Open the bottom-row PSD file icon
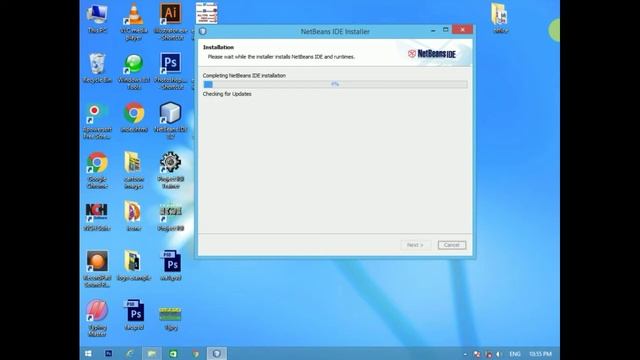This screenshot has width=640, height=360. pos(134,315)
